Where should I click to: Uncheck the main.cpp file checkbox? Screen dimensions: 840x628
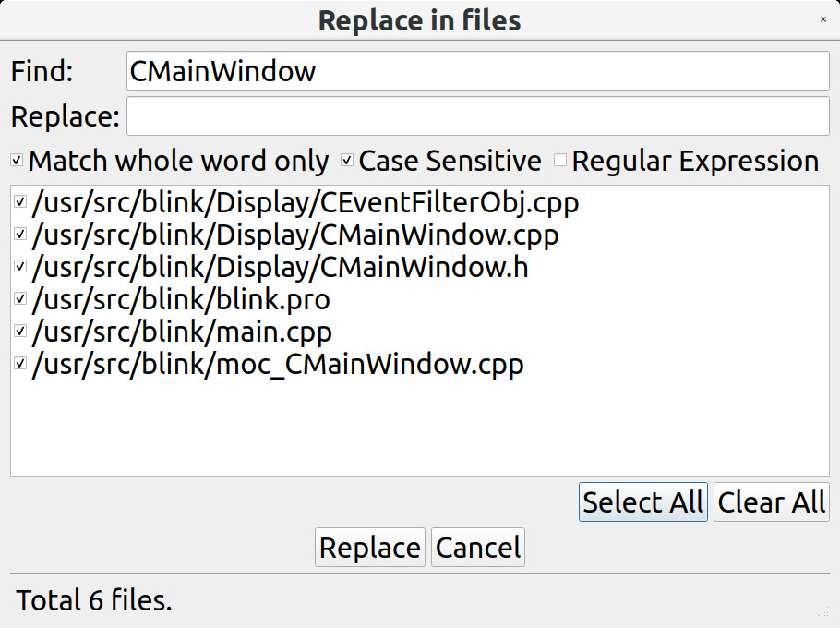point(20,332)
